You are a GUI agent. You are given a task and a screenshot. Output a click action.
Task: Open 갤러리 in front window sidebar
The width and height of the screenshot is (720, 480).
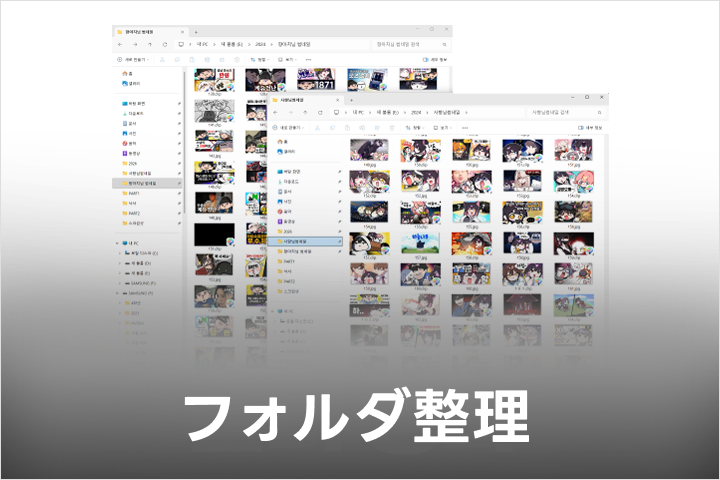[x=286, y=152]
